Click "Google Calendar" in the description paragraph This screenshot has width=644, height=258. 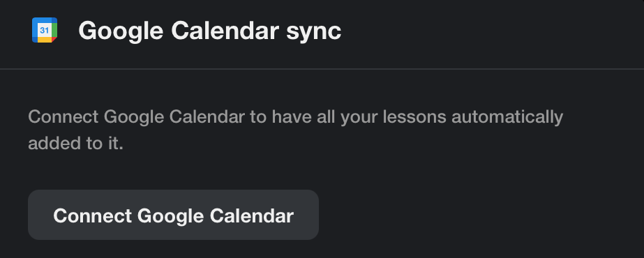(174, 118)
